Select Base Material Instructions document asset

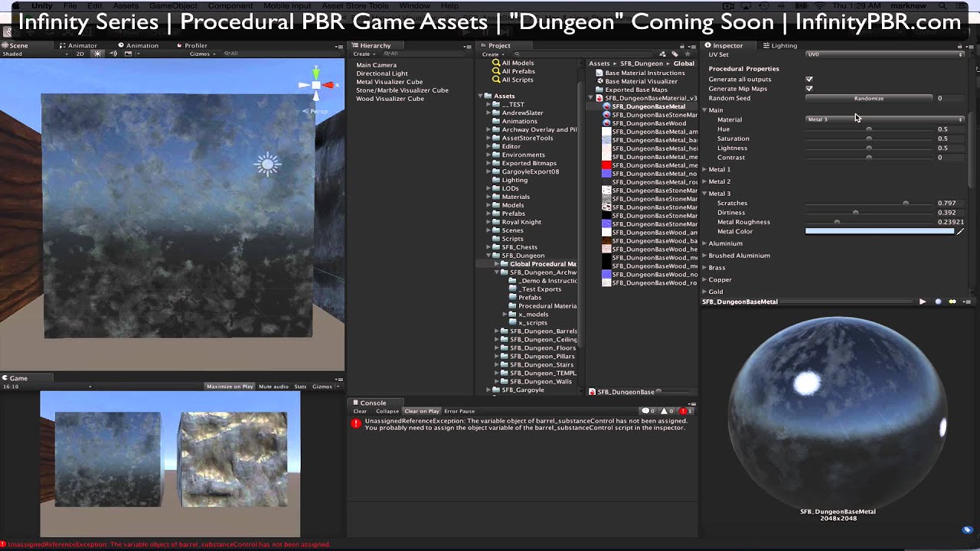[639, 73]
